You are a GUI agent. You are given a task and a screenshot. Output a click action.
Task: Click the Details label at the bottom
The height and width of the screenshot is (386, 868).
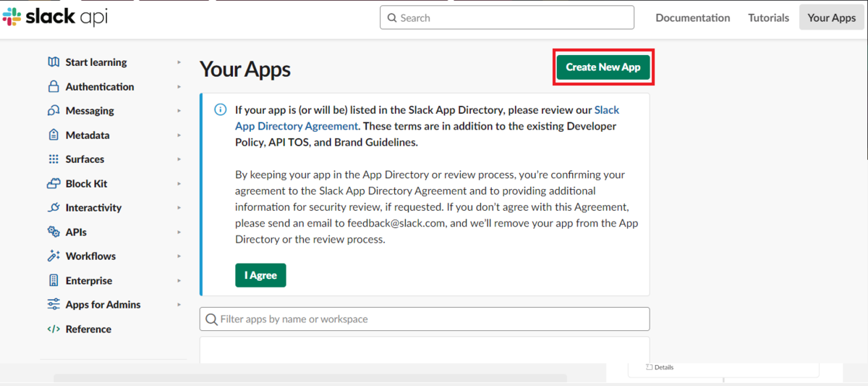(x=663, y=367)
